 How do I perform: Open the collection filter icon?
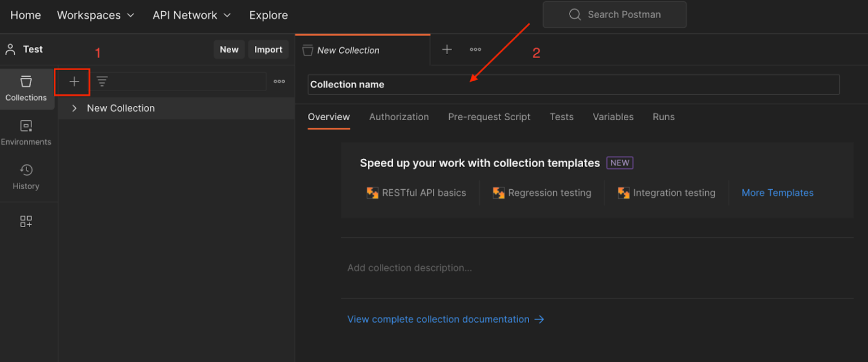[102, 81]
